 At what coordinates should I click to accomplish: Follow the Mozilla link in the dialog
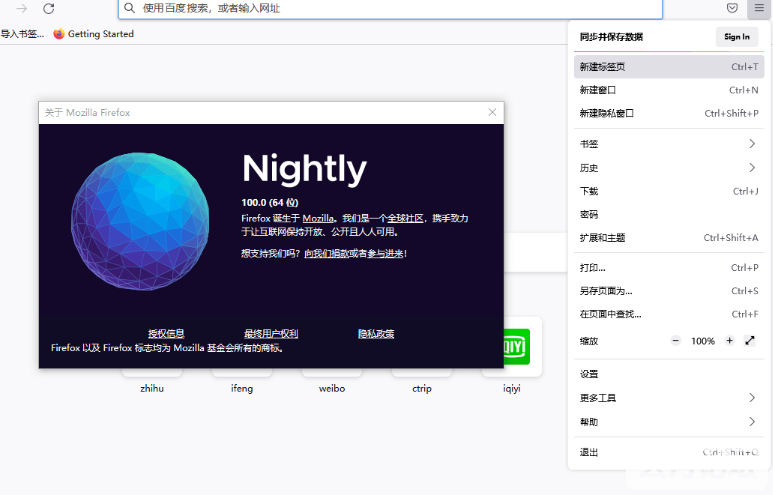click(318, 218)
